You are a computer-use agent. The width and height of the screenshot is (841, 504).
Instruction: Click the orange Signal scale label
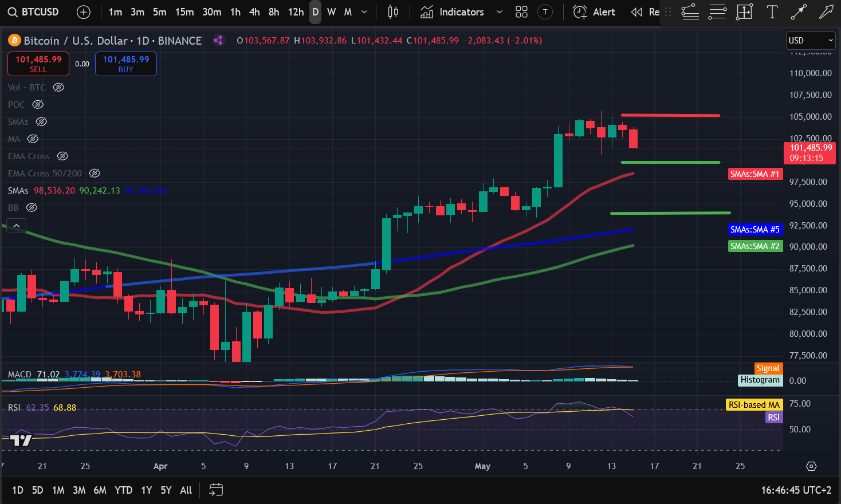[x=768, y=368]
